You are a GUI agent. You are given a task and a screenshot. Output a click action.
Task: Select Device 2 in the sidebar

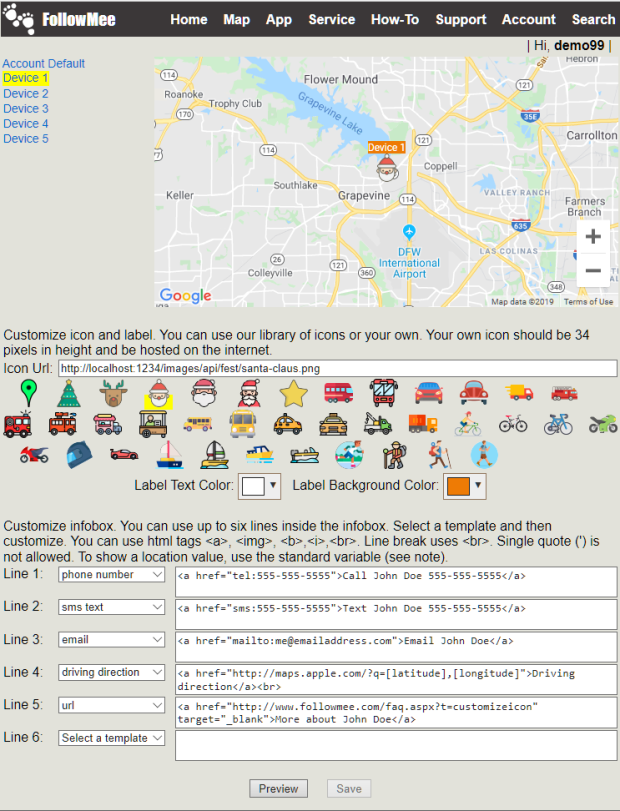click(26, 94)
